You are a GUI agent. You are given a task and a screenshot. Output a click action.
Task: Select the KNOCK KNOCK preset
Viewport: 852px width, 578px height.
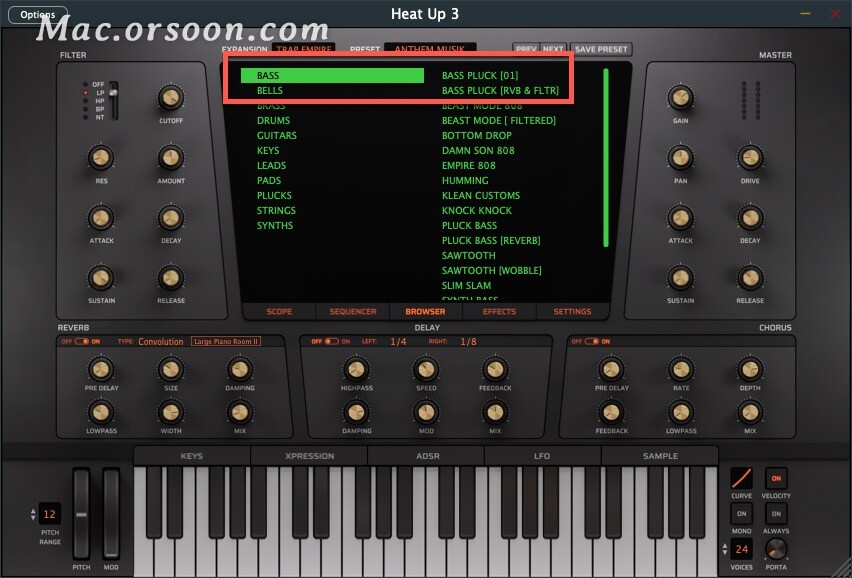pos(477,211)
